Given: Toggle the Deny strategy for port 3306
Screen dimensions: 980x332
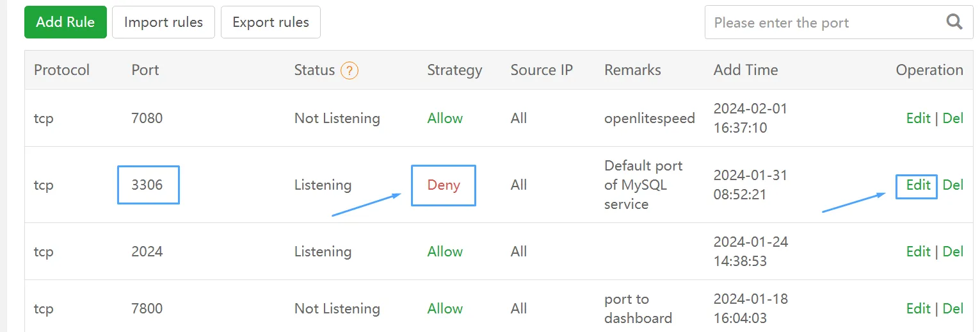Looking at the screenshot, I should click(x=444, y=185).
